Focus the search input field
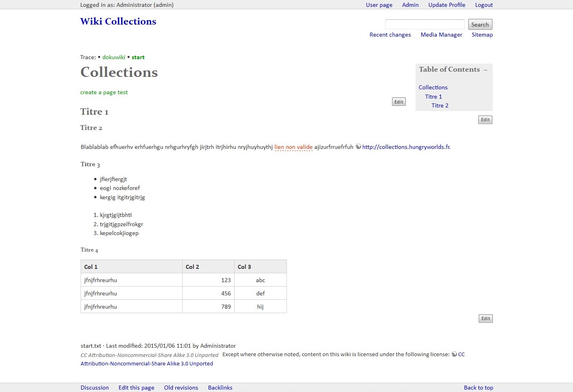 click(x=424, y=25)
